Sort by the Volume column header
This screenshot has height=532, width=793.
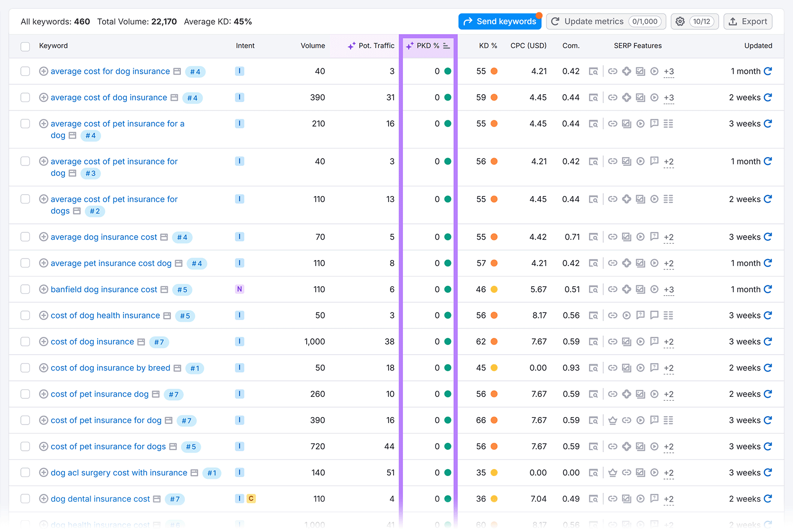tap(312, 46)
